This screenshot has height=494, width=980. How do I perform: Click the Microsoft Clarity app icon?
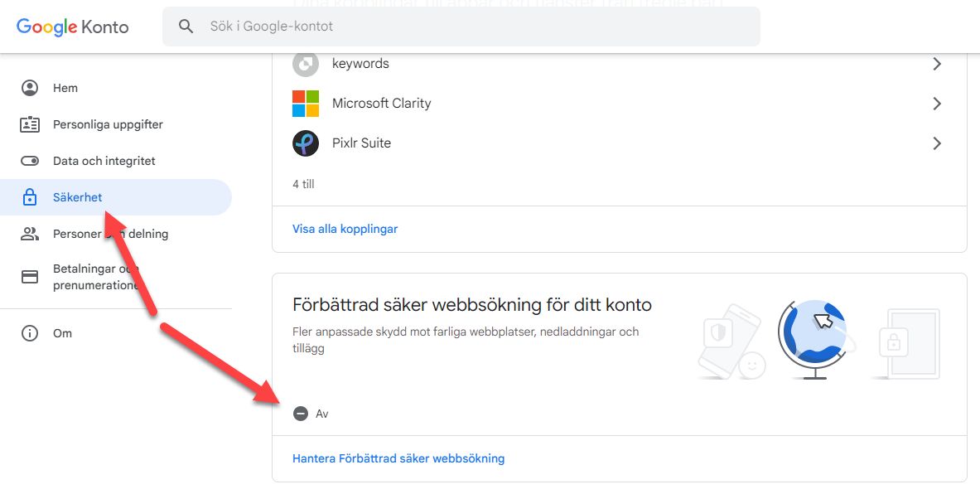pos(306,103)
